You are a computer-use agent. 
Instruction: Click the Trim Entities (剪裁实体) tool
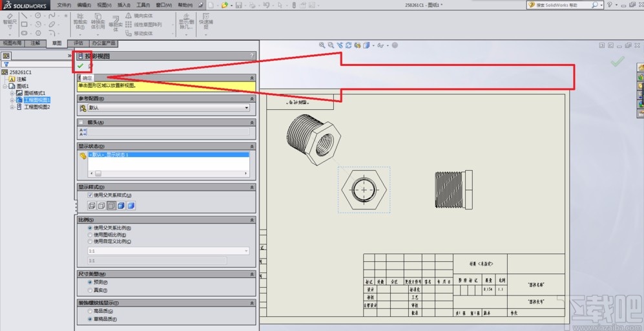tap(79, 22)
